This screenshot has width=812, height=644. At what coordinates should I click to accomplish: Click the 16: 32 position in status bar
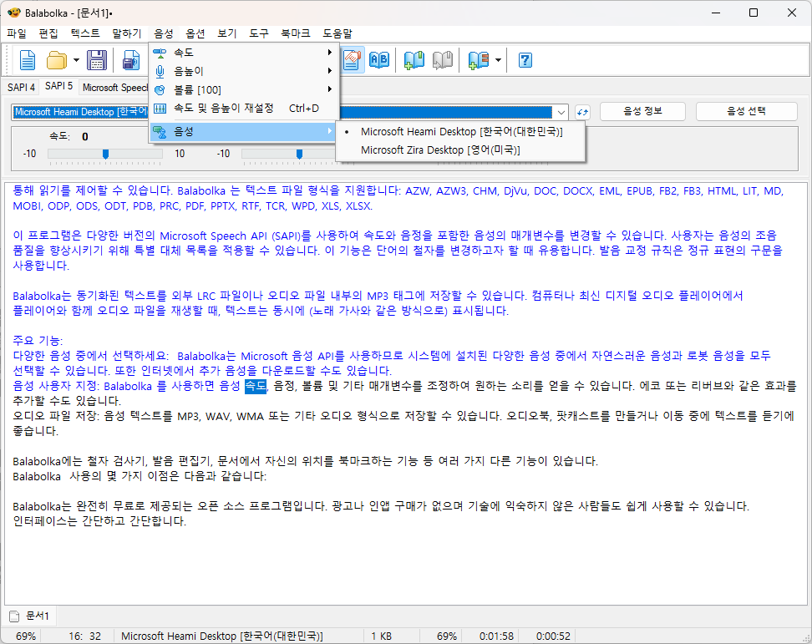tap(85, 636)
